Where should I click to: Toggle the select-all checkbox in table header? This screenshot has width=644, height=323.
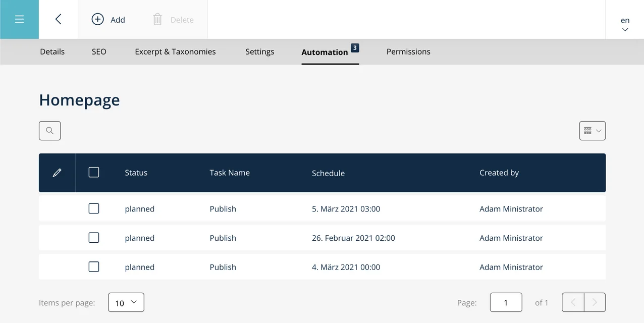tap(93, 173)
